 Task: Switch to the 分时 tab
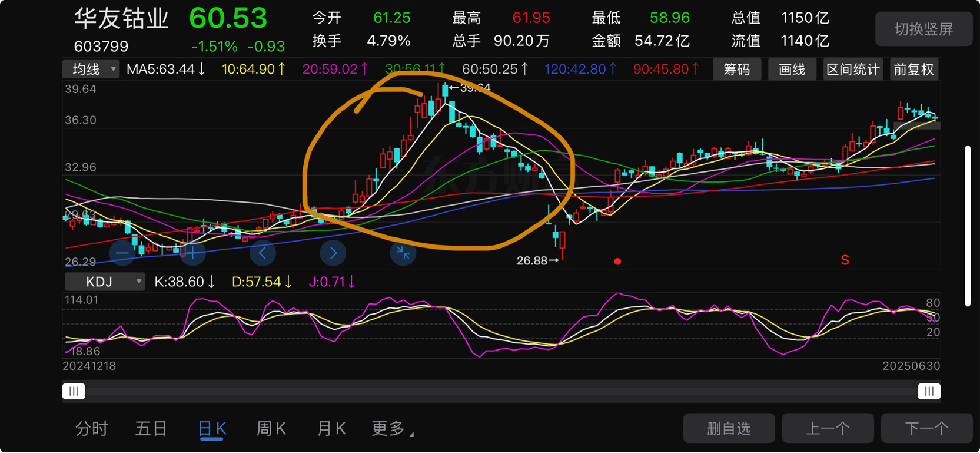(x=91, y=429)
